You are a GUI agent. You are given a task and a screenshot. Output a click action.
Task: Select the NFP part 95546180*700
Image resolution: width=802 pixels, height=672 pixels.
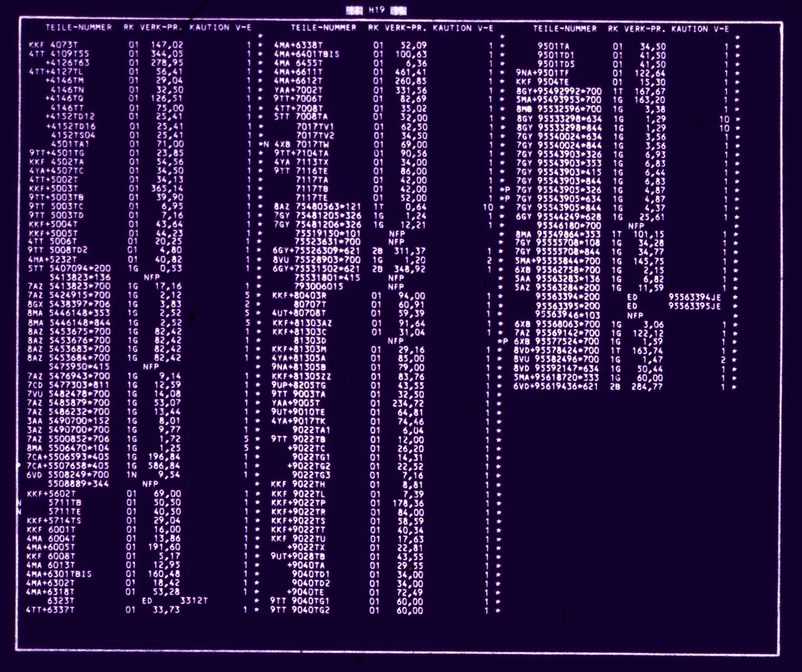[568, 226]
